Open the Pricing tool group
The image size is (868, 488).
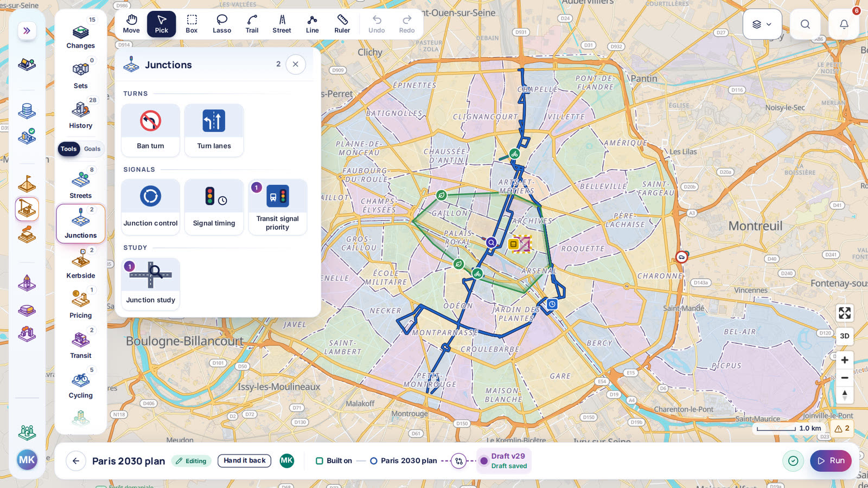(81, 304)
